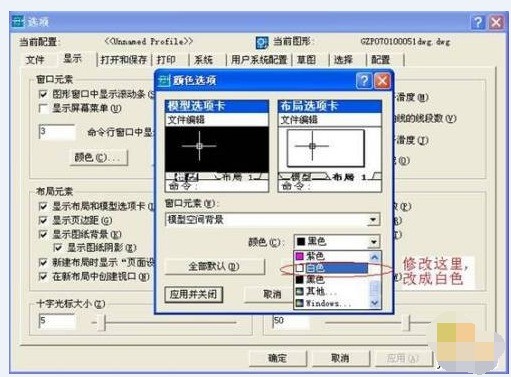Switch to the 显示 (Display) tab
511x377 pixels.
click(73, 59)
